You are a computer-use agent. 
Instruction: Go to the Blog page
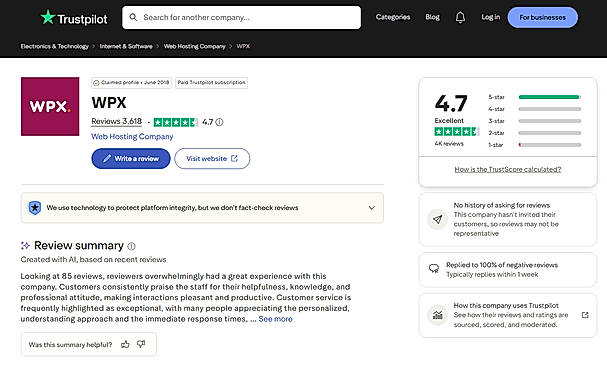432,17
